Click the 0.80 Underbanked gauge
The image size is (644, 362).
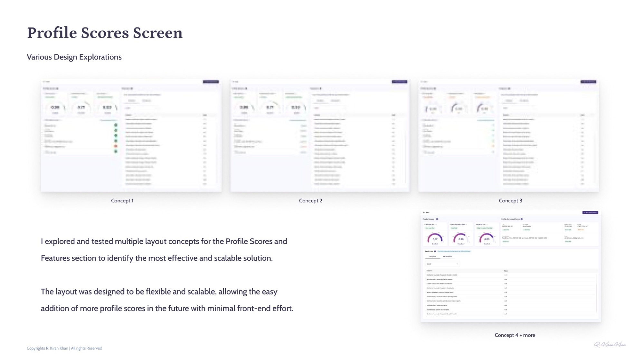pos(487,237)
